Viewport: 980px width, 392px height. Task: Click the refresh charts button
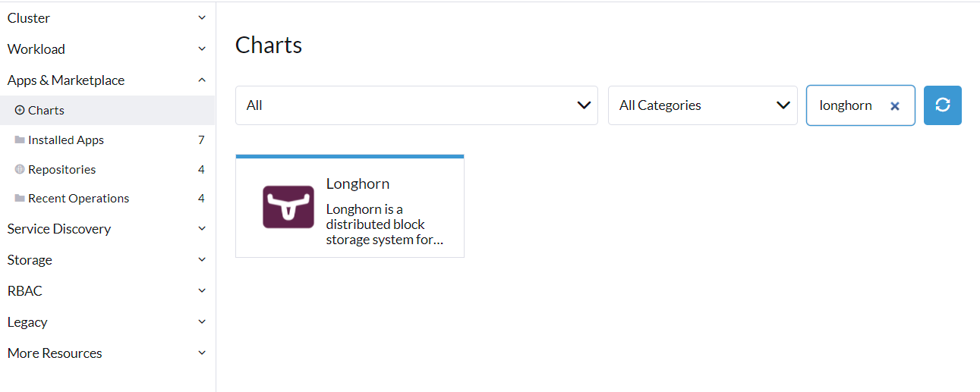coord(942,105)
